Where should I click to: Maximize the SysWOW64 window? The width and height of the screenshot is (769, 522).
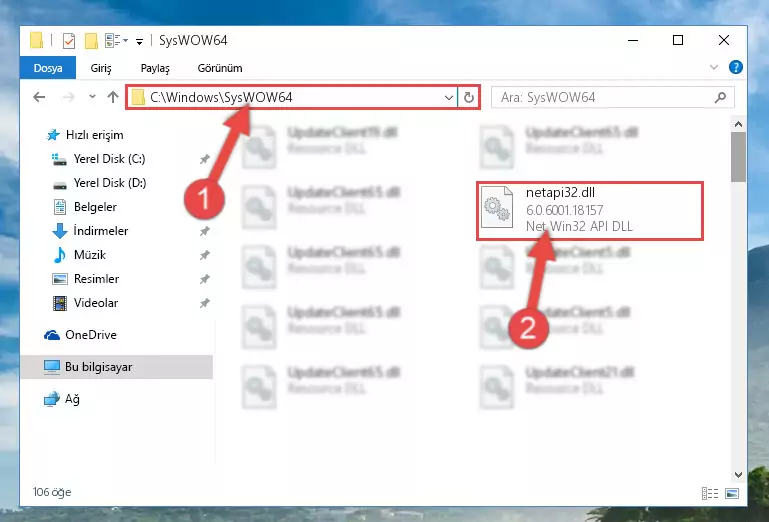pos(678,40)
